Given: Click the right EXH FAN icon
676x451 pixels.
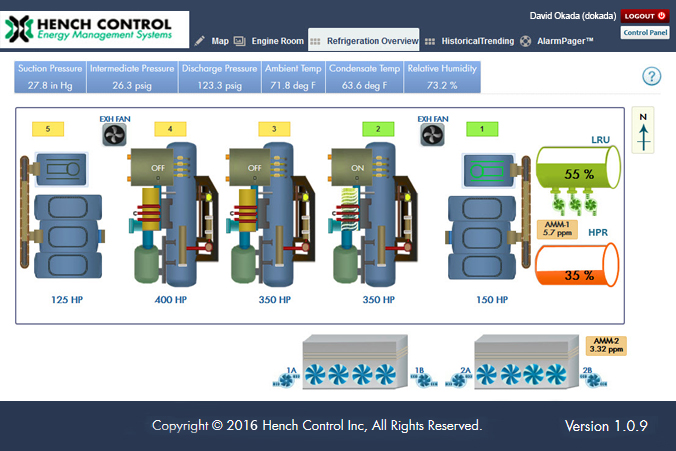Looking at the screenshot, I should click(x=433, y=135).
